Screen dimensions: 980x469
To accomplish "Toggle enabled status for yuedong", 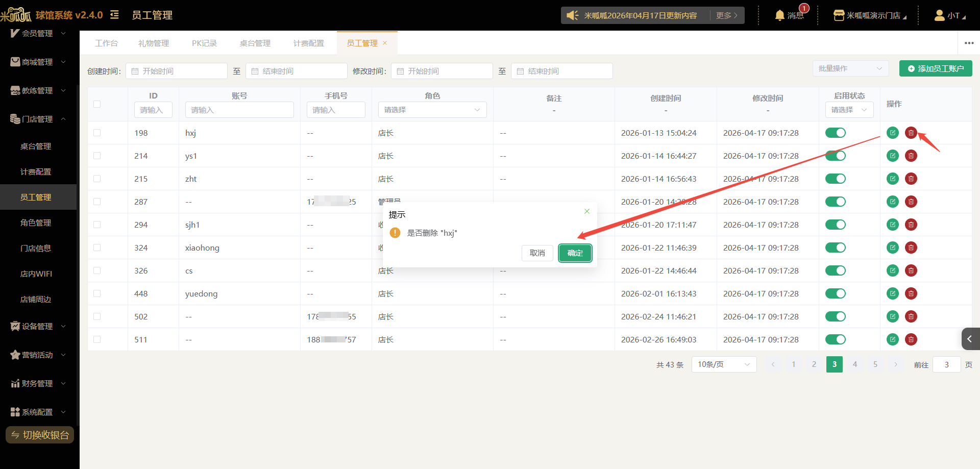I will 836,293.
